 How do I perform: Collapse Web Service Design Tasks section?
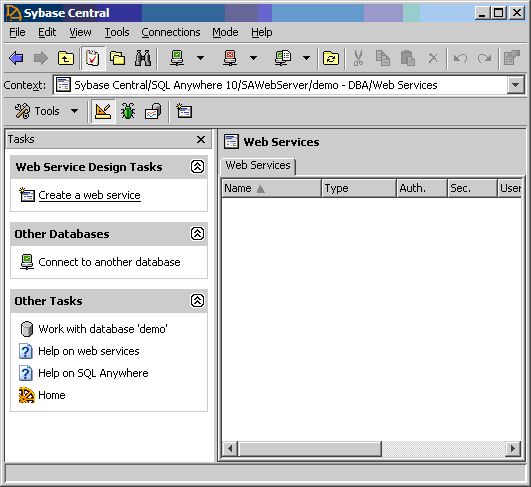tap(197, 167)
